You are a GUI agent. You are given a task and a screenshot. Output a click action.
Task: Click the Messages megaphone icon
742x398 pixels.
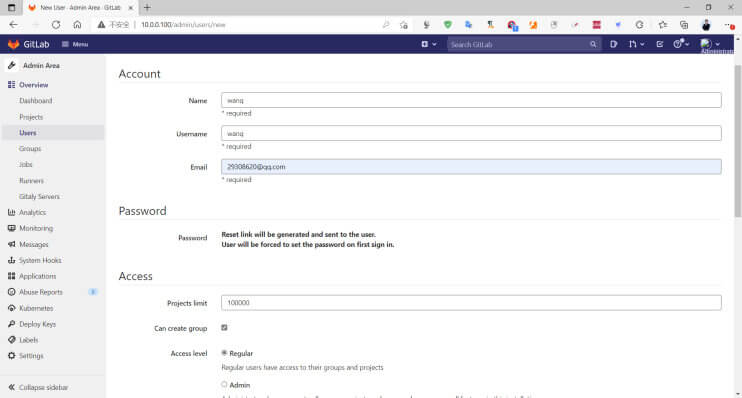pyautogui.click(x=11, y=244)
